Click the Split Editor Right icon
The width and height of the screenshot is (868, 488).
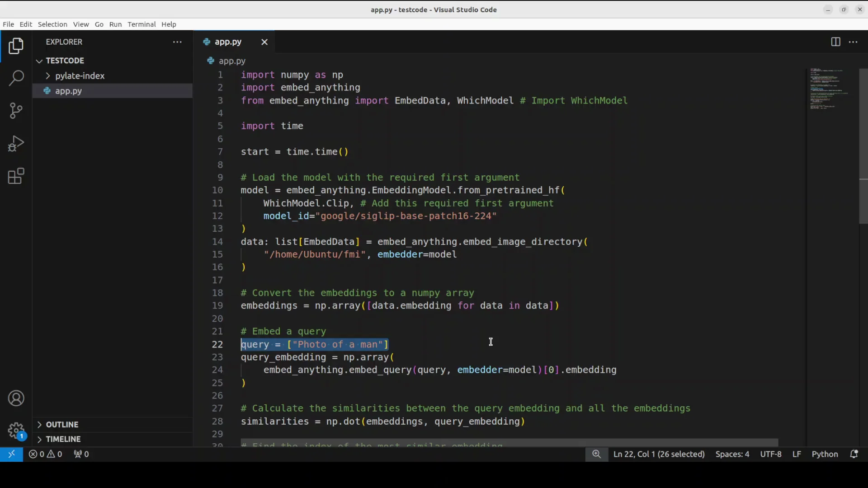835,42
